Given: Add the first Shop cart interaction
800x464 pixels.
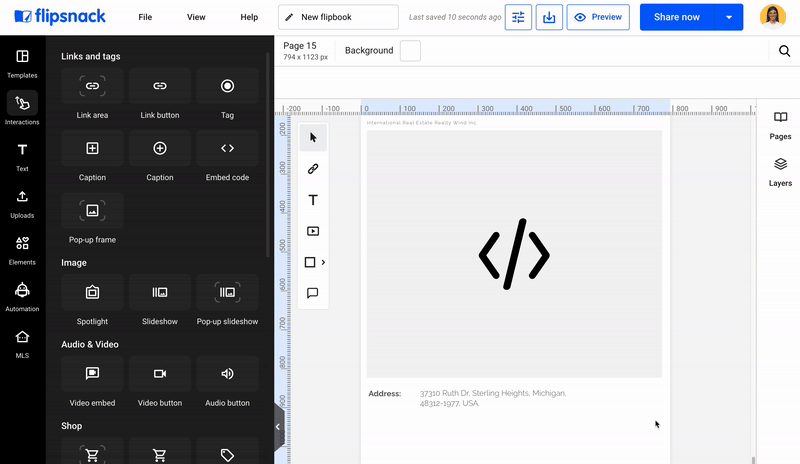Looking at the screenshot, I should pos(92,451).
